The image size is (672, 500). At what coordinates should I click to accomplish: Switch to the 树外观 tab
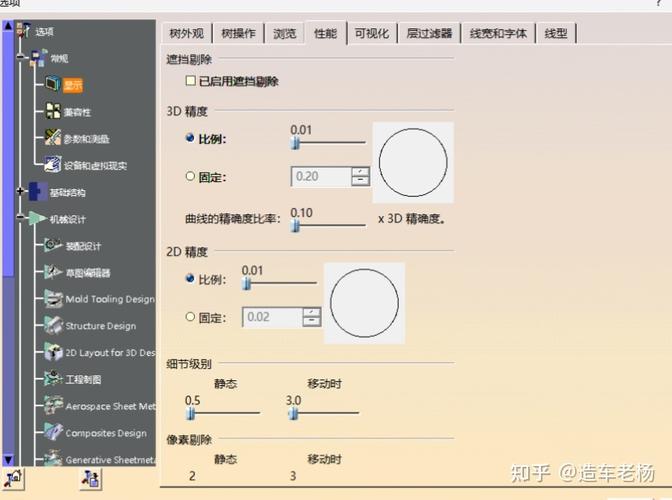coord(187,33)
